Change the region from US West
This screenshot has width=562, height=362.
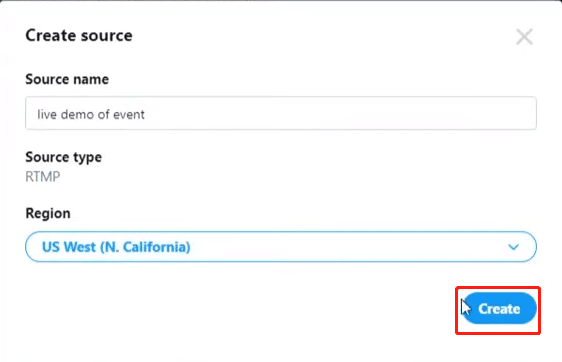pos(281,247)
